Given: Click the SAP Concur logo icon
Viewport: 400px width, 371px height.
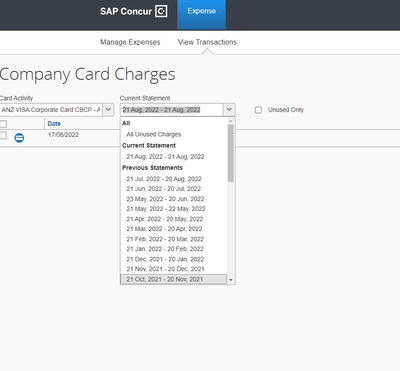Looking at the screenshot, I should click(161, 11).
